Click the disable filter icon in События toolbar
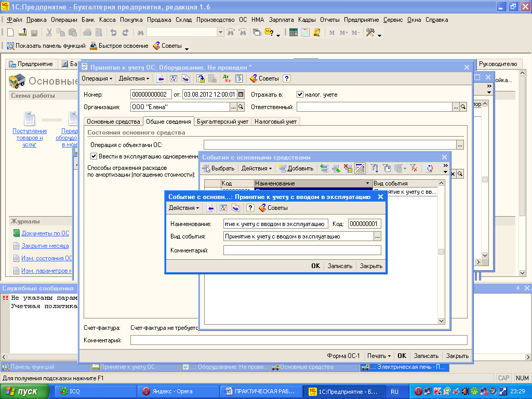Viewport: 532px width, 399px height. (x=413, y=168)
